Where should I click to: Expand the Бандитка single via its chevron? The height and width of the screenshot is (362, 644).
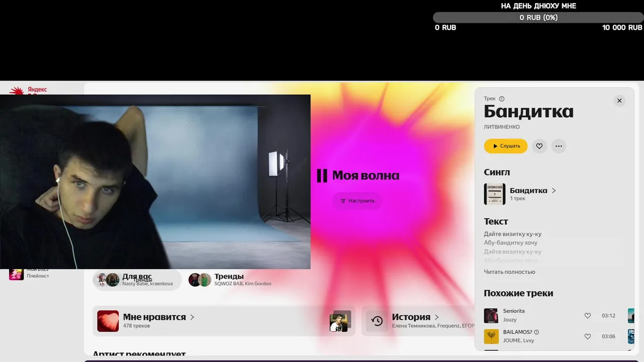(554, 191)
